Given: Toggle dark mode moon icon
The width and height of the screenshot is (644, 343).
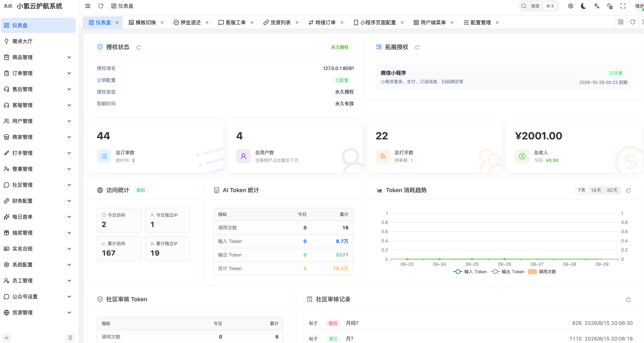Looking at the screenshot, I should 583,6.
